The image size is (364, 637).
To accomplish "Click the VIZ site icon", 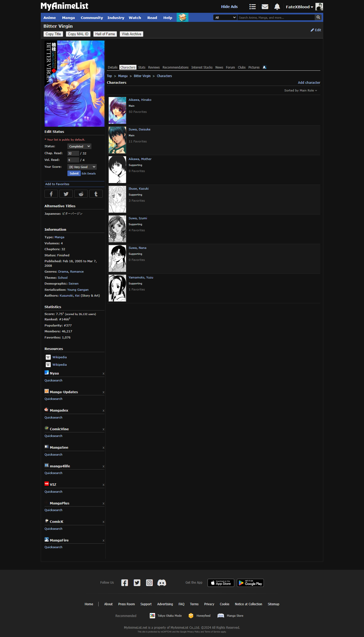I will pos(47,484).
